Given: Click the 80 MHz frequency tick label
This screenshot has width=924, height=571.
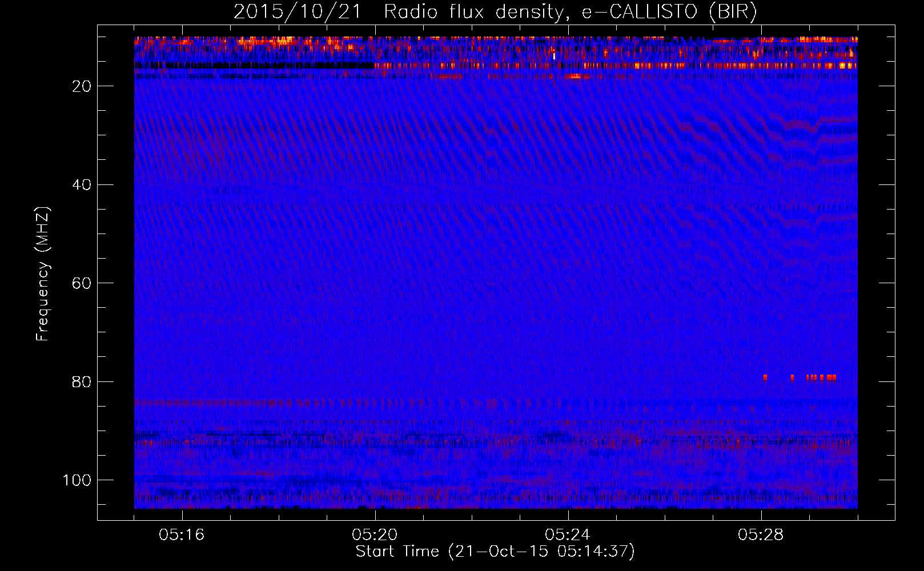Looking at the screenshot, I should [x=82, y=381].
